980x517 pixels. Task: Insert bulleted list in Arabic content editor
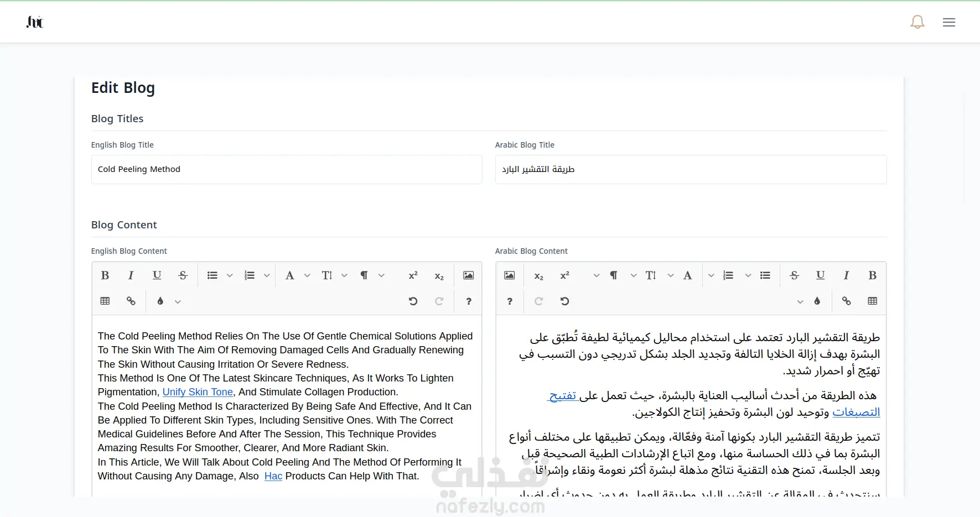click(765, 275)
